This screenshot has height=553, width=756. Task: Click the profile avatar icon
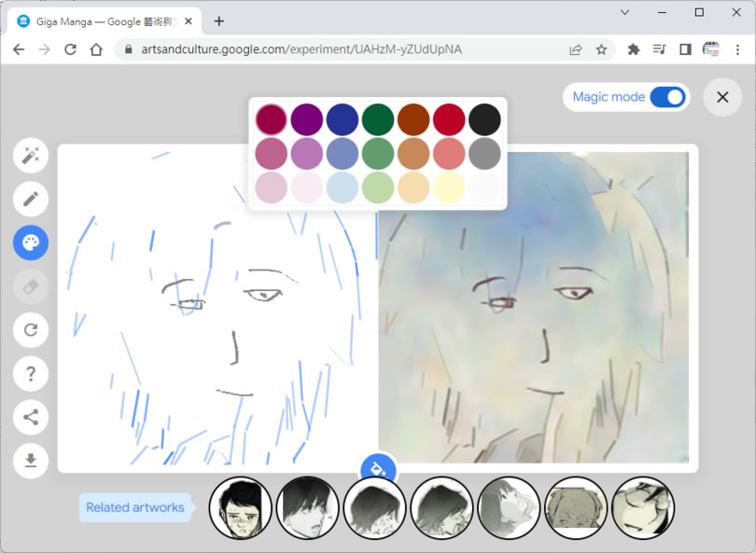(711, 49)
